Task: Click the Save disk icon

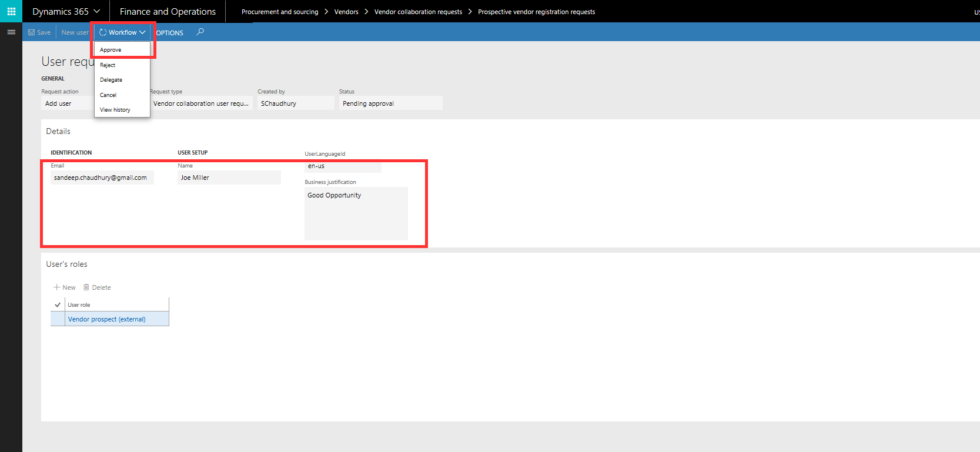Action: tap(32, 33)
